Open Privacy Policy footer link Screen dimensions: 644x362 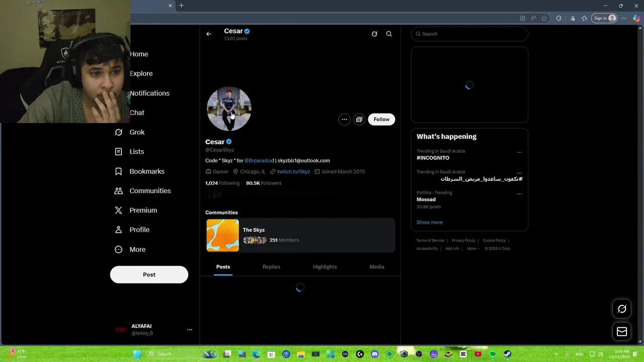click(x=463, y=240)
